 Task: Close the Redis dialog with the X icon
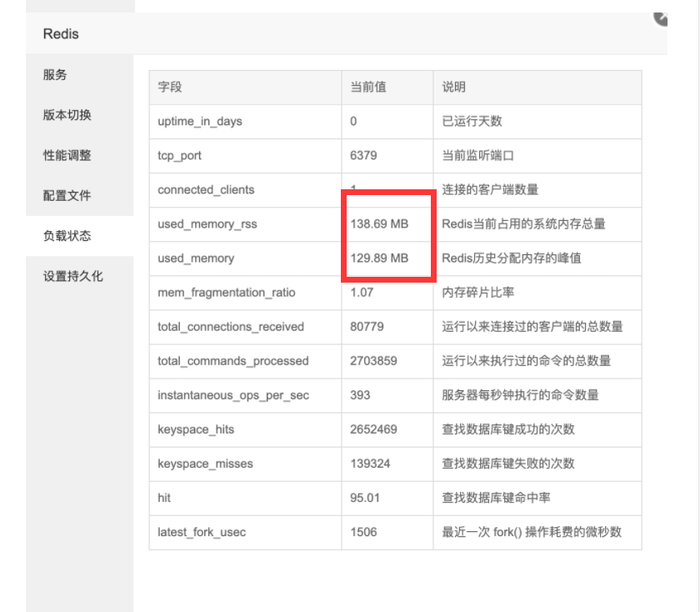(661, 18)
